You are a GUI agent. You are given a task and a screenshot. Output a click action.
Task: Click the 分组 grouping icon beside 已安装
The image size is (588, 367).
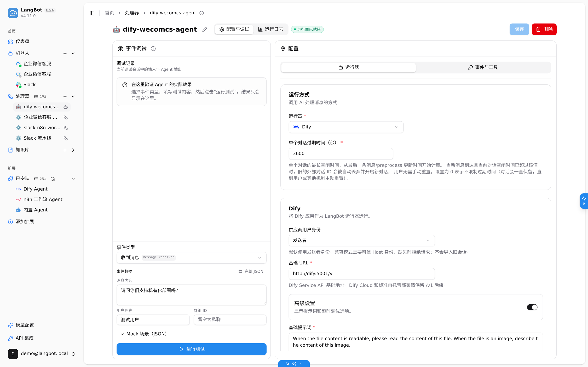point(40,179)
